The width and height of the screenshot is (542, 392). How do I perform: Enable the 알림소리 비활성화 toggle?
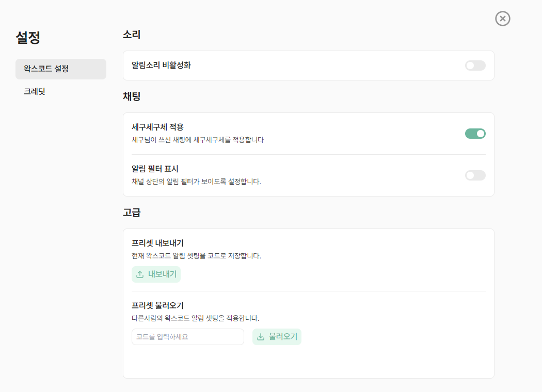(x=475, y=66)
